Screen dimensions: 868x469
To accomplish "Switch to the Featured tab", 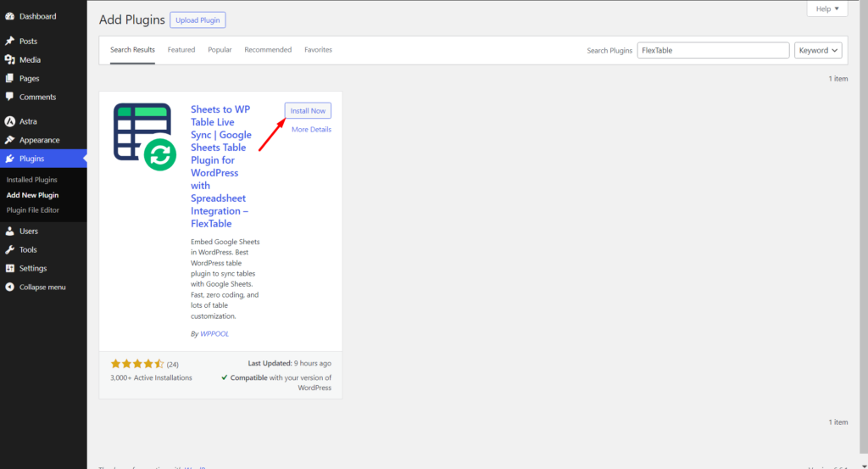I will click(x=181, y=50).
